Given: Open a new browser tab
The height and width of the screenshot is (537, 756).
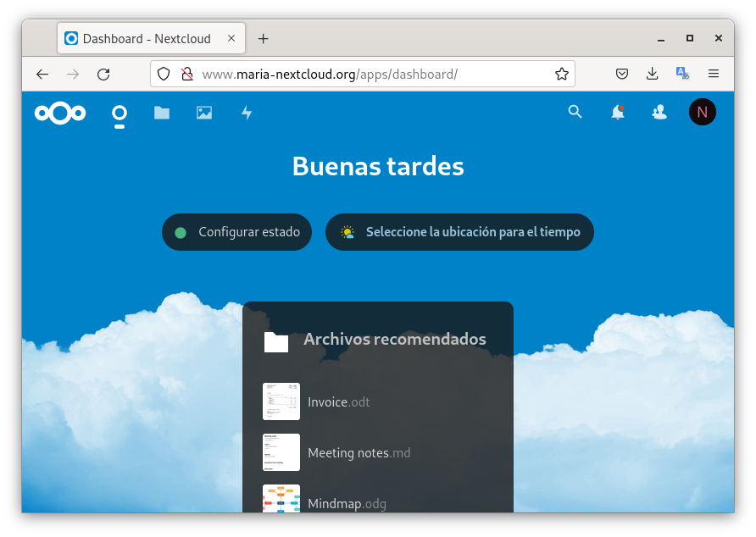Looking at the screenshot, I should click(x=264, y=39).
